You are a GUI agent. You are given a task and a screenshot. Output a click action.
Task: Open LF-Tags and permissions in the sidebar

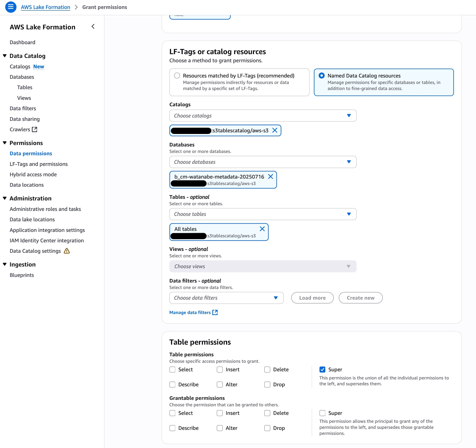point(39,164)
